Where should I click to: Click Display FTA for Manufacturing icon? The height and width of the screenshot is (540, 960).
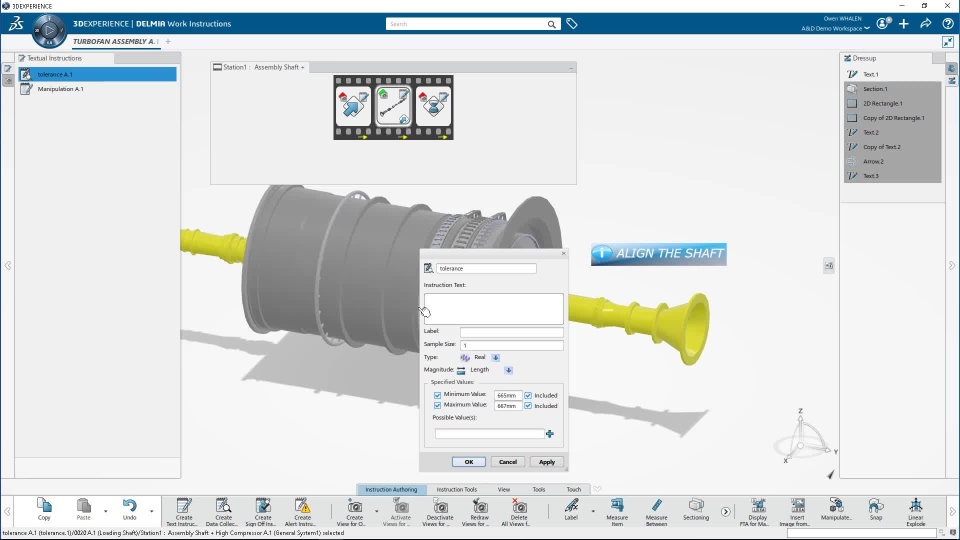pyautogui.click(x=758, y=506)
